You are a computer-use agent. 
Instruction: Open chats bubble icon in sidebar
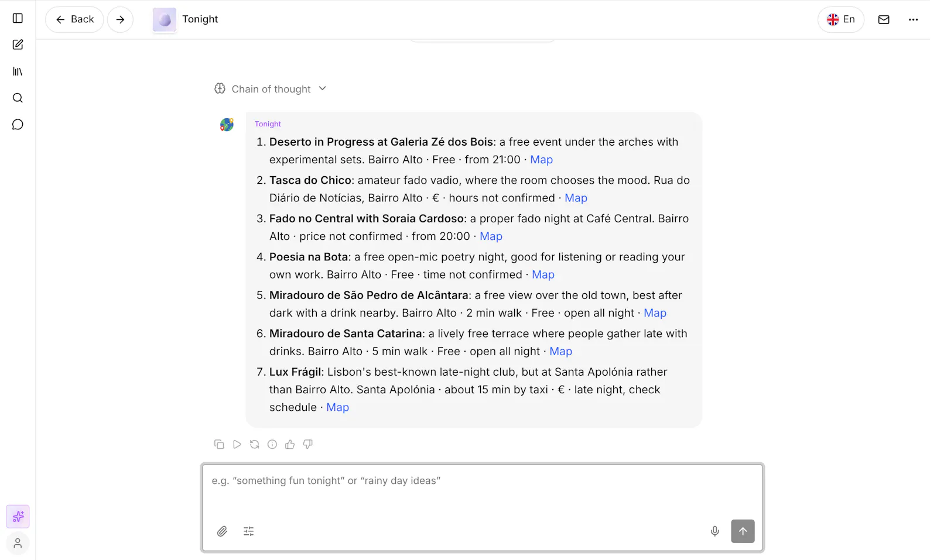point(18,125)
